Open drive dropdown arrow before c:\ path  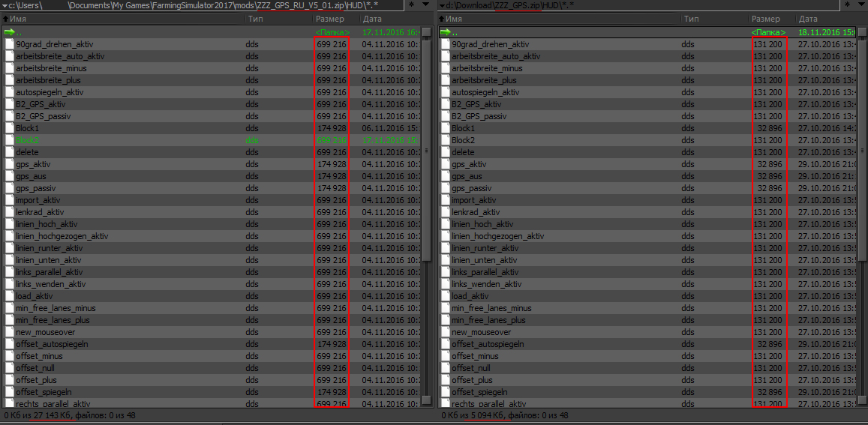click(x=5, y=5)
